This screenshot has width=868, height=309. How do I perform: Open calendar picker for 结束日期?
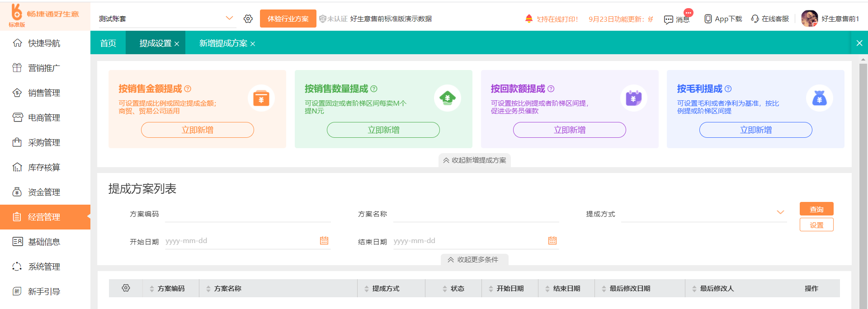point(552,241)
